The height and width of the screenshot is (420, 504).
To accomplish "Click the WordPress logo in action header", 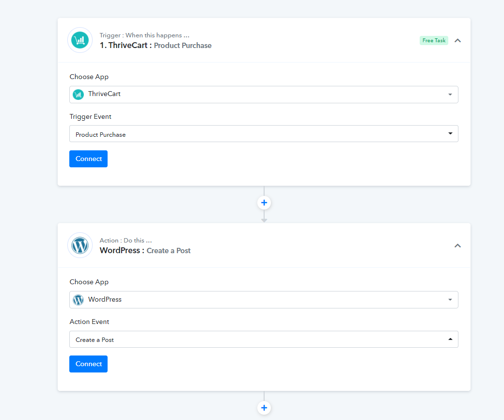I will pyautogui.click(x=79, y=245).
